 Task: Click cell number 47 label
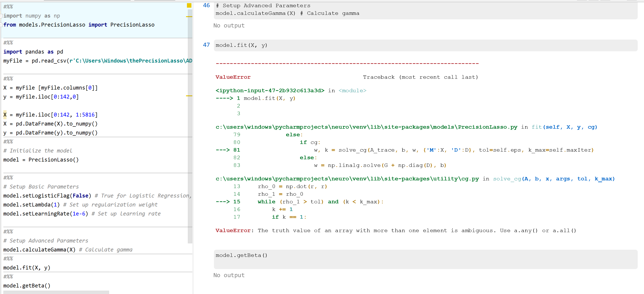coord(206,45)
